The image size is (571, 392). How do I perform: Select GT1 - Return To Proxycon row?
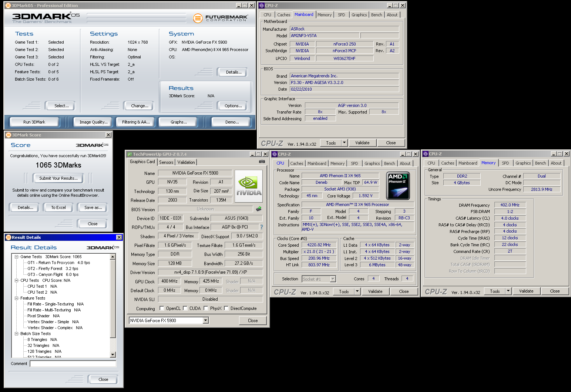[x=58, y=263]
